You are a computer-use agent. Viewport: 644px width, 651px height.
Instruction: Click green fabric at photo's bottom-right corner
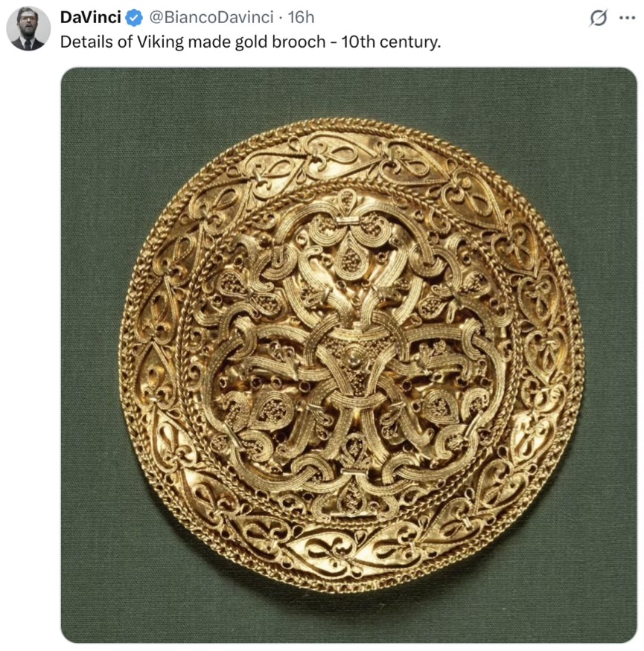[x=619, y=626]
